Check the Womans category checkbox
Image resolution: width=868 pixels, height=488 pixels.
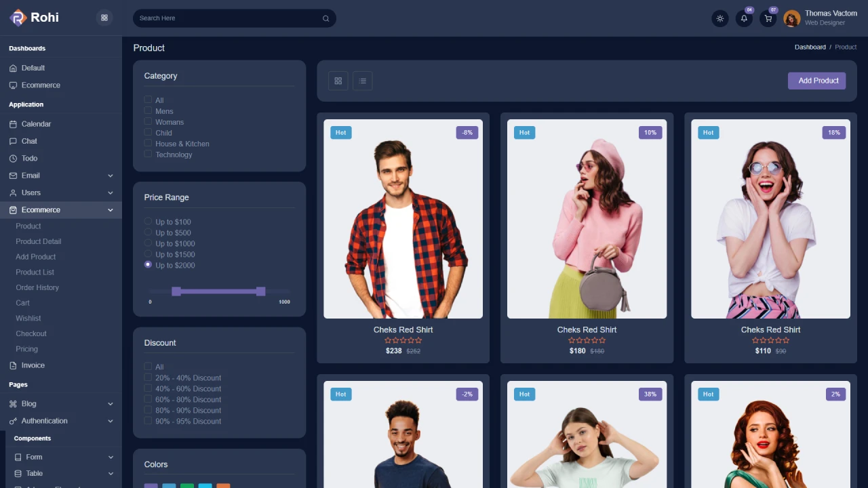148,121
